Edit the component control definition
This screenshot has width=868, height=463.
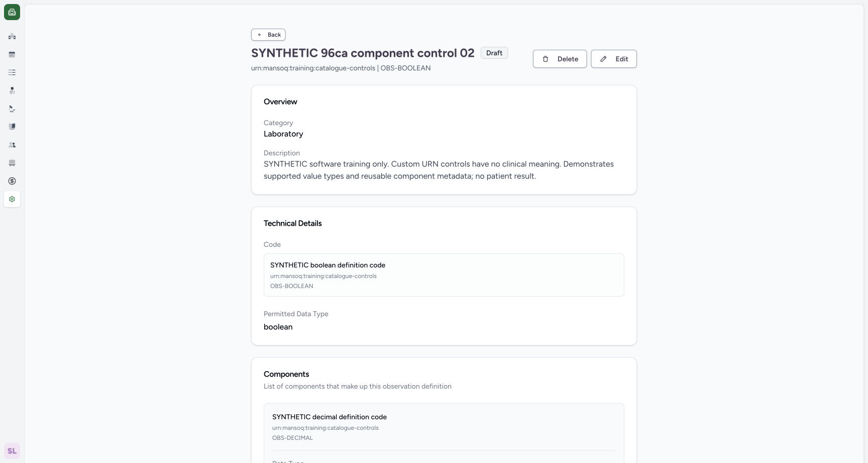pyautogui.click(x=614, y=59)
